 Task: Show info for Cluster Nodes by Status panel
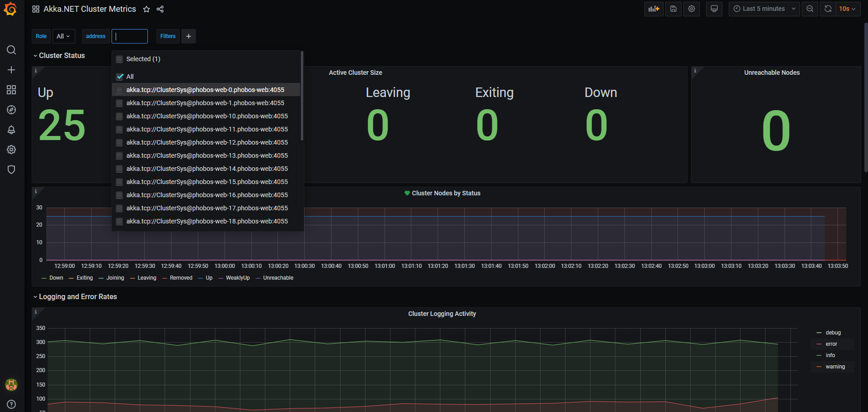[35, 191]
